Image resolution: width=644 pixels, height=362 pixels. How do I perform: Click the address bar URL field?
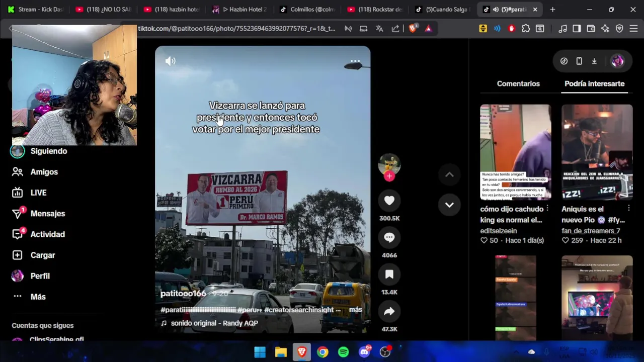tap(236, 29)
